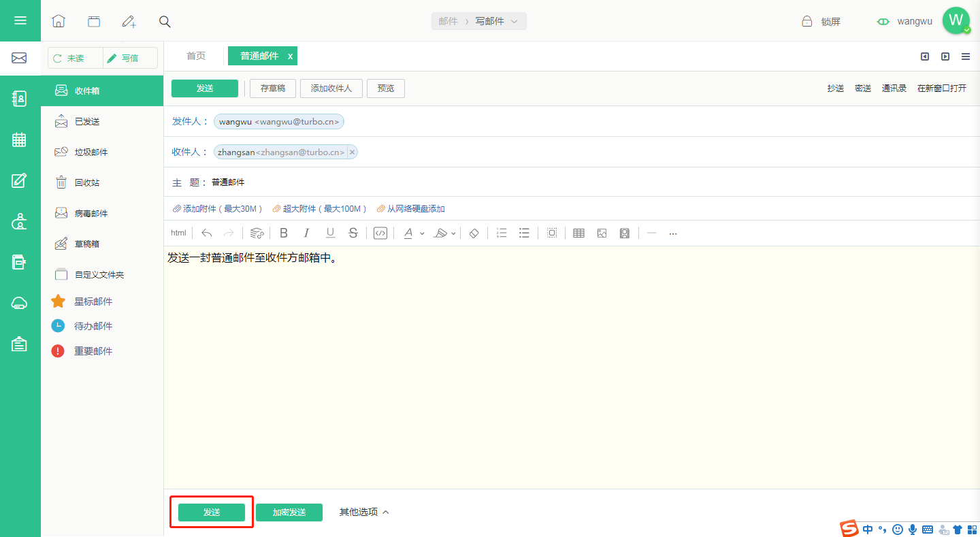Click the search magnifier icon
Image resolution: width=980 pixels, height=537 pixels.
tap(165, 22)
